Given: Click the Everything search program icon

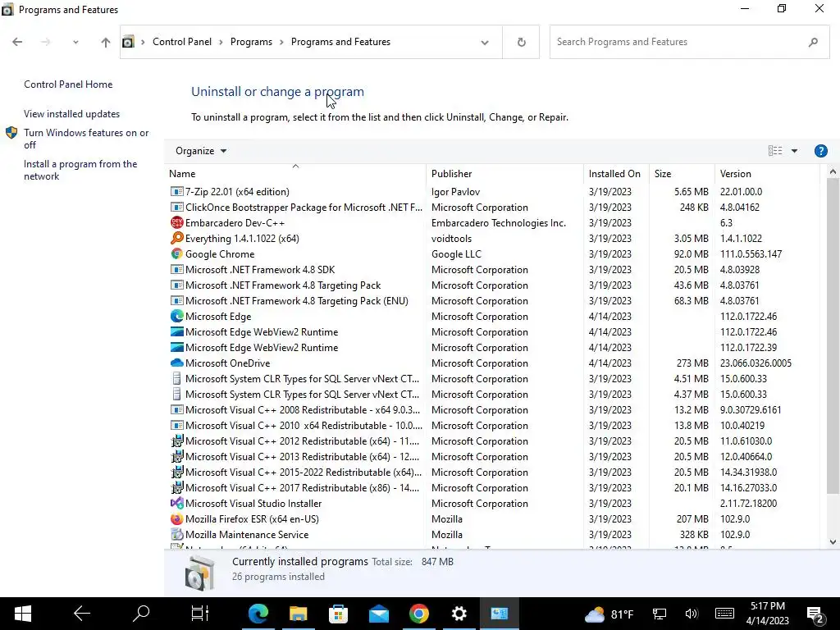Looking at the screenshot, I should pyautogui.click(x=177, y=239).
